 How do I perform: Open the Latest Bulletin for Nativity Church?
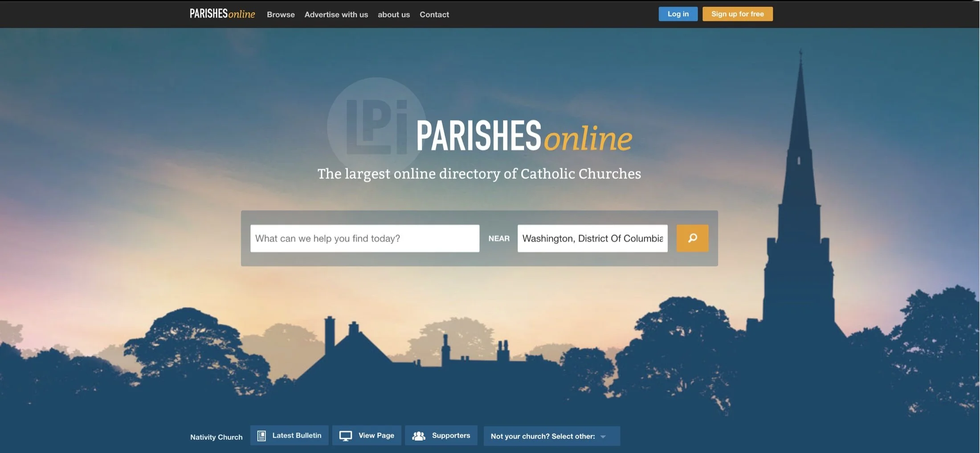click(x=289, y=435)
